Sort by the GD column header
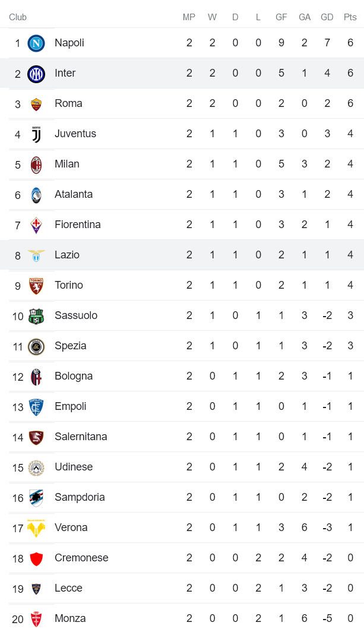 click(x=327, y=17)
